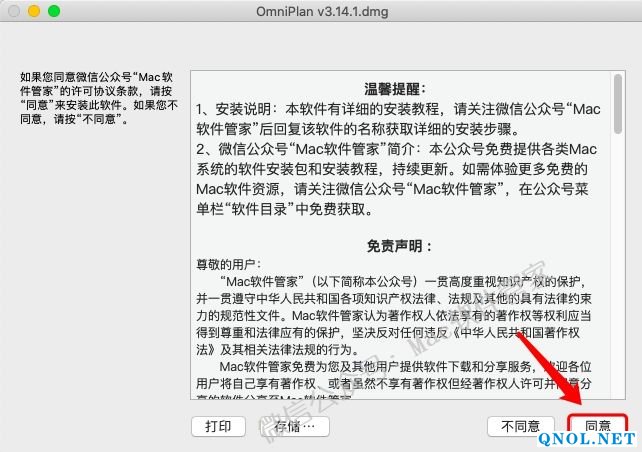Click the red arrow annotation
Image resolution: width=642 pixels, height=452 pixels.
click(551, 368)
